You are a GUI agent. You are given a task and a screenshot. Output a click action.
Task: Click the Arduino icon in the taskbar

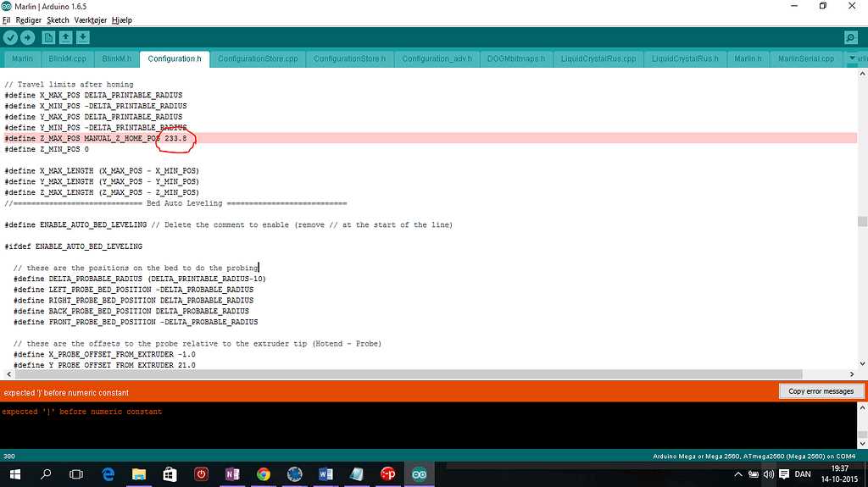coord(419,474)
